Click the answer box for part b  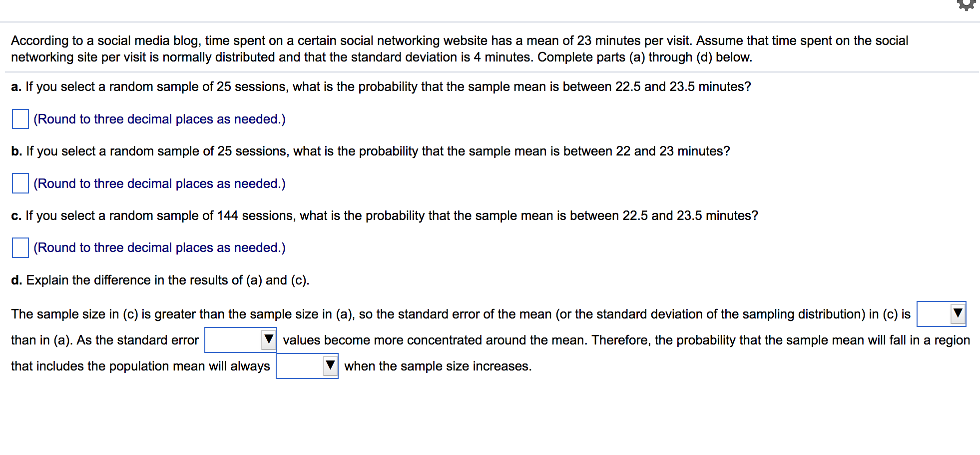tap(20, 183)
